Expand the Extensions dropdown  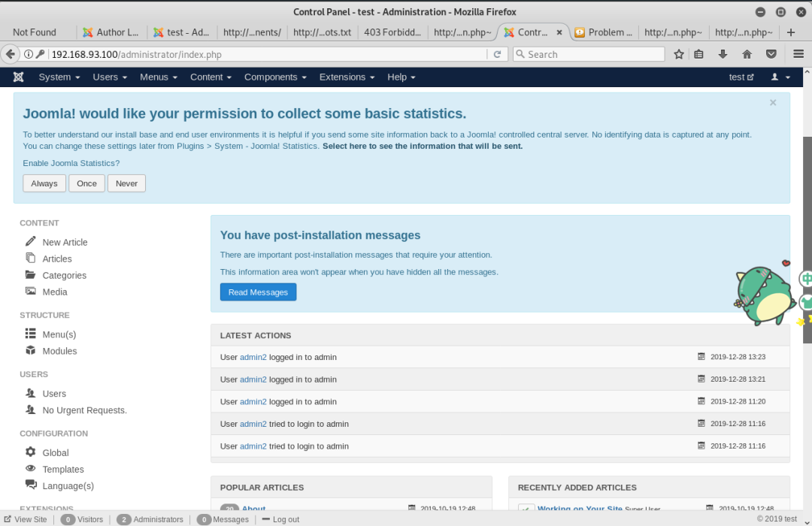347,77
